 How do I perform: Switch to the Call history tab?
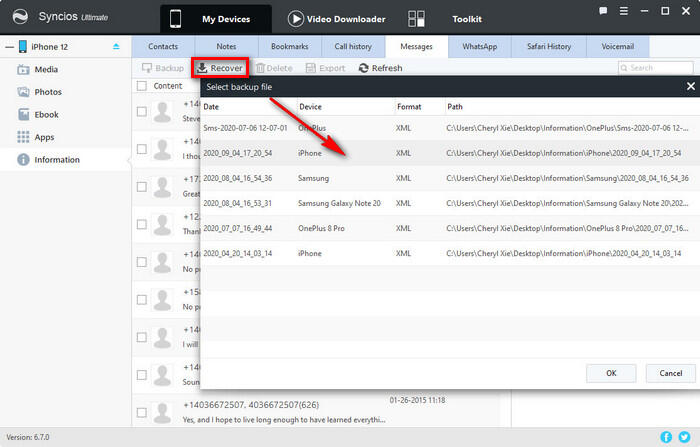353,46
